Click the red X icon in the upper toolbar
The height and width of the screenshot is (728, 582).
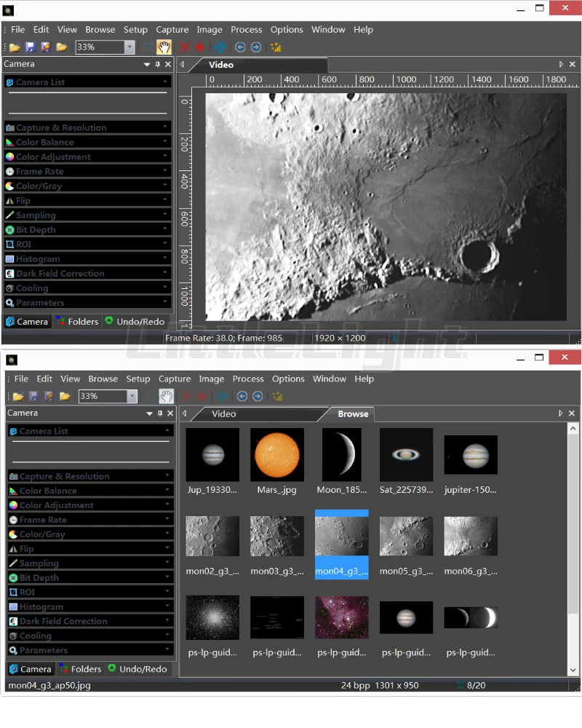(184, 47)
